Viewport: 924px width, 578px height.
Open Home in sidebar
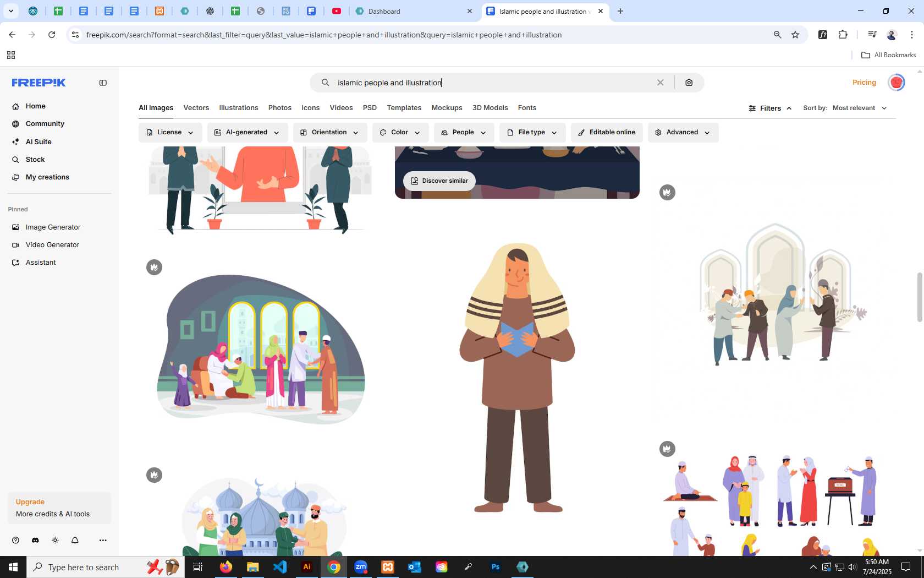click(35, 106)
